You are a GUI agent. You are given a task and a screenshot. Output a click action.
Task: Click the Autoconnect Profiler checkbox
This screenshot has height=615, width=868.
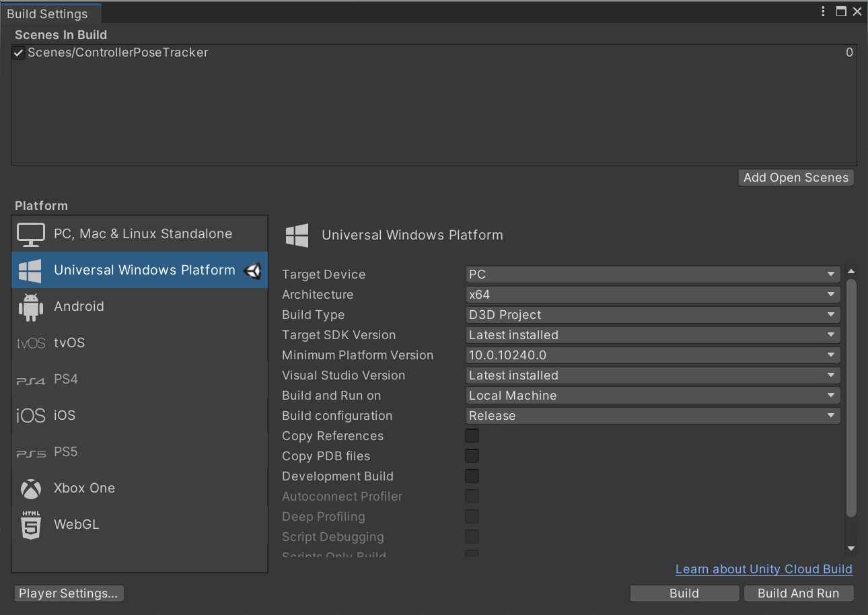coord(472,497)
